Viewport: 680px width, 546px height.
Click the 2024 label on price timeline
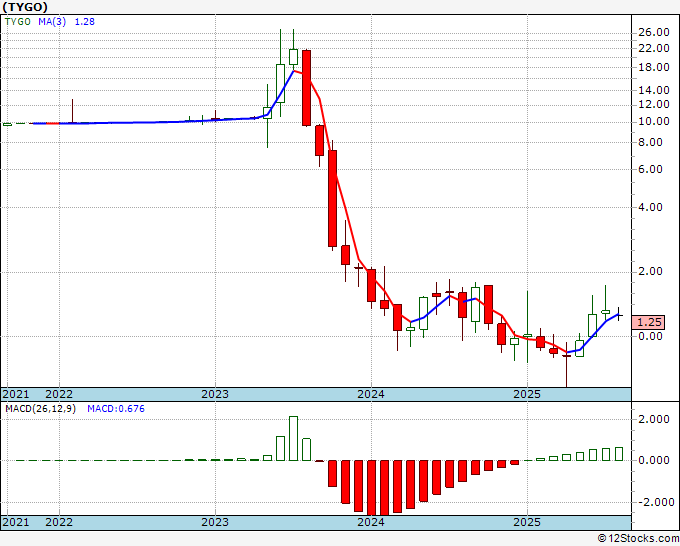pyautogui.click(x=371, y=394)
